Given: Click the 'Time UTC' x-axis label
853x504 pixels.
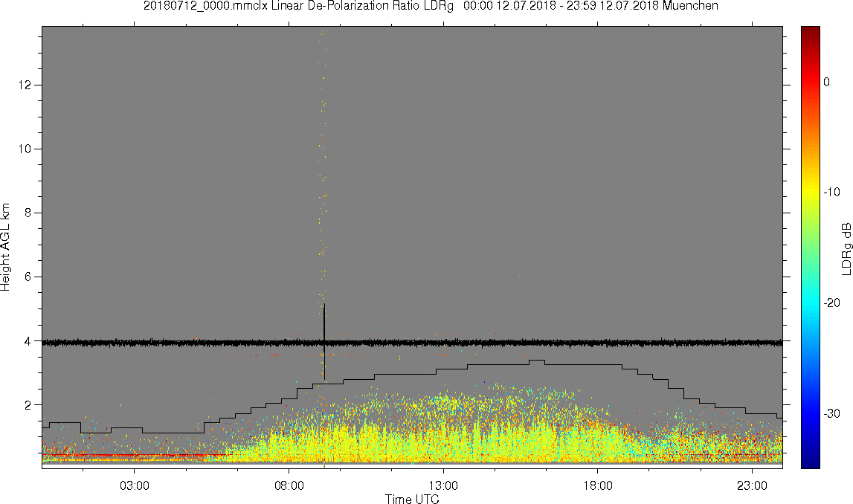Looking at the screenshot, I should [x=412, y=499].
